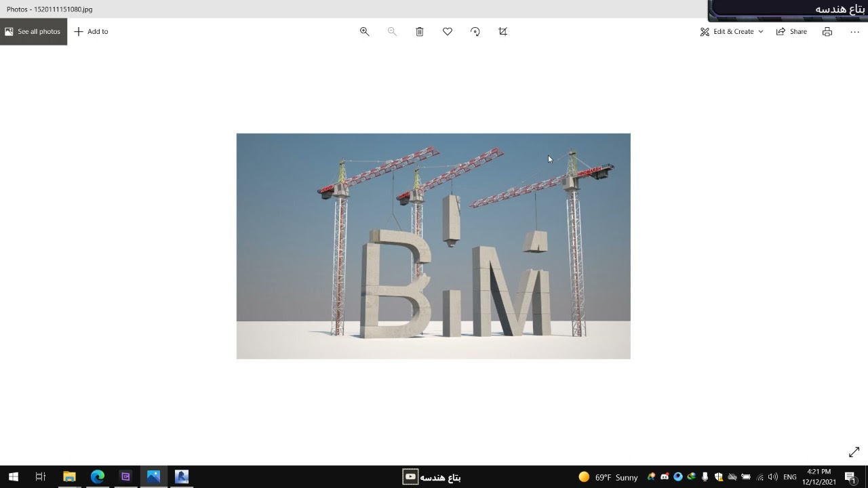
Task: Open the speaker volume control
Action: tap(773, 476)
